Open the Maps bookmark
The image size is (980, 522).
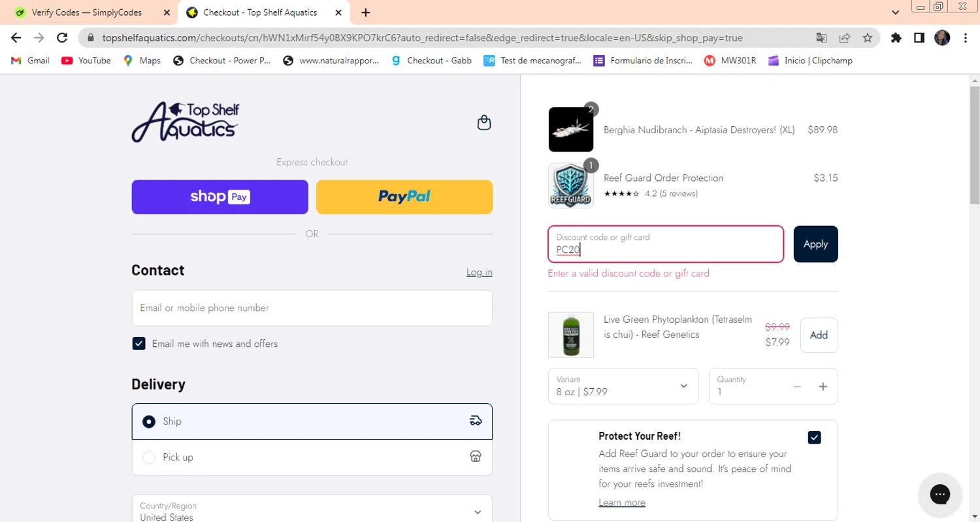(142, 60)
